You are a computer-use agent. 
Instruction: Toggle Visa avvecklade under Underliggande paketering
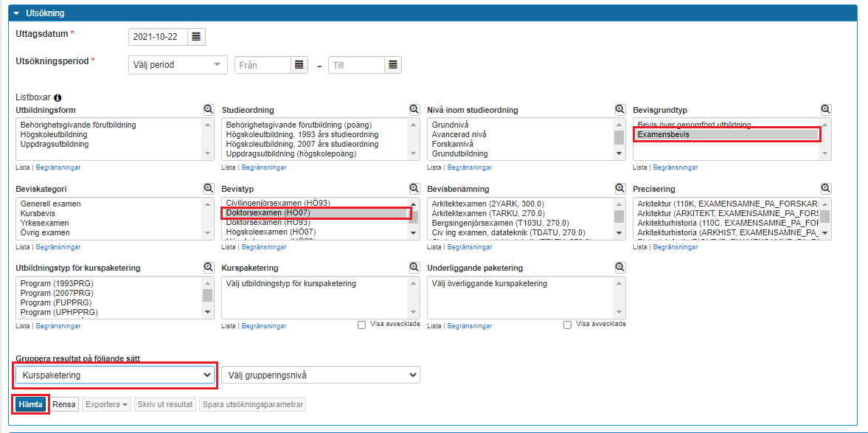coord(567,325)
